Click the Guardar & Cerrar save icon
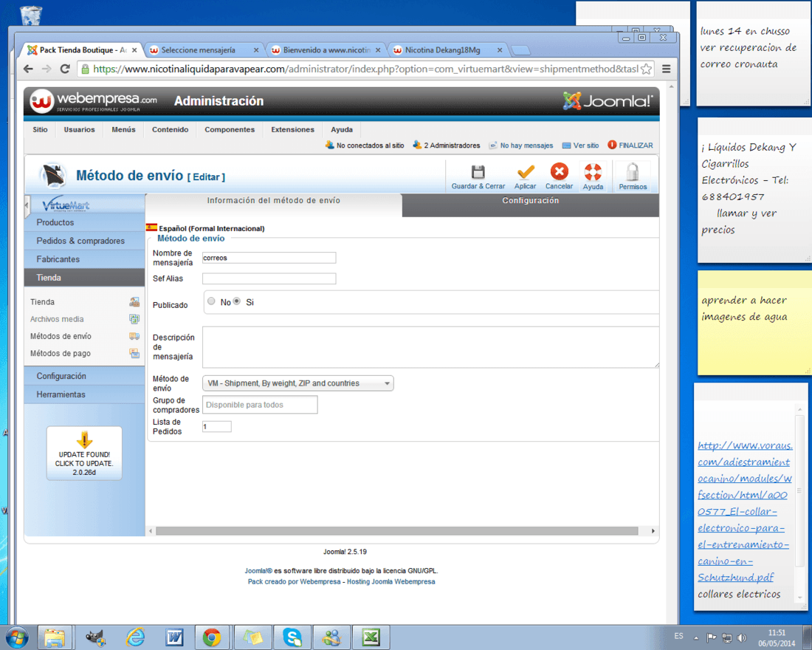 coord(478,172)
